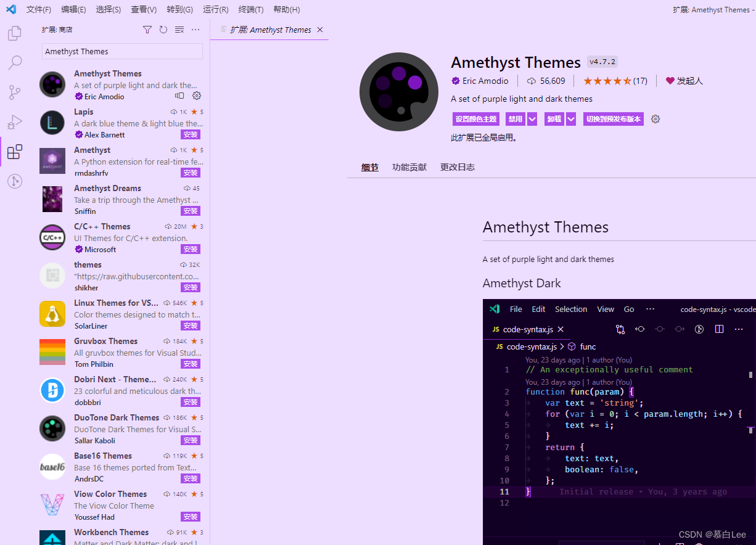Click the sync icon beside Amethyst Themes item
The height and width of the screenshot is (545, 756).
point(179,96)
